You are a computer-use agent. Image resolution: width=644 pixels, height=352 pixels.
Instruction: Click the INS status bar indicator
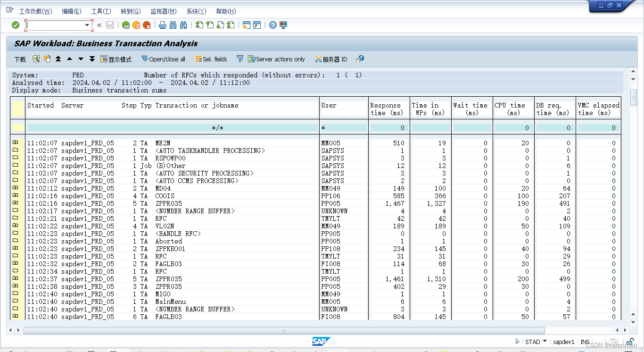[x=585, y=342]
